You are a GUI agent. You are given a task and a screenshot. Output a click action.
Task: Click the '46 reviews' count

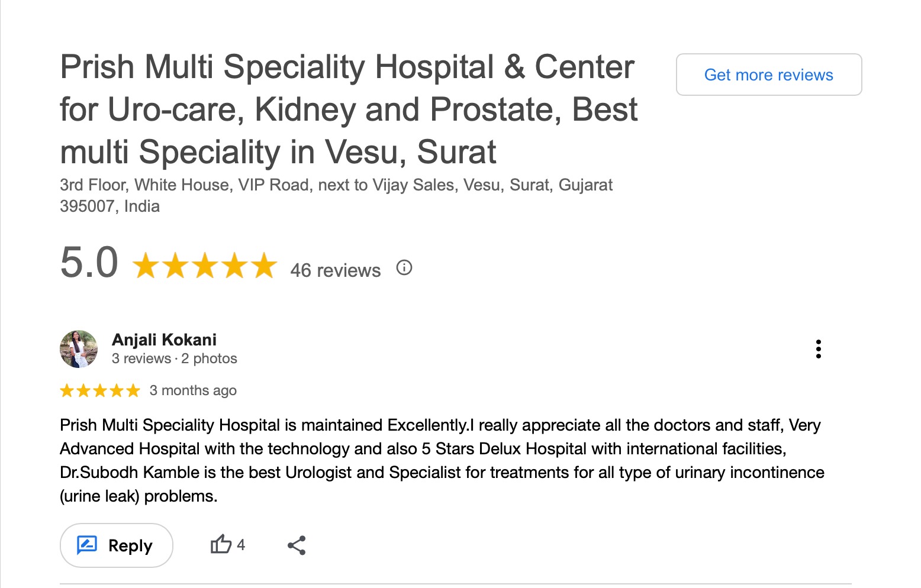[x=335, y=270]
